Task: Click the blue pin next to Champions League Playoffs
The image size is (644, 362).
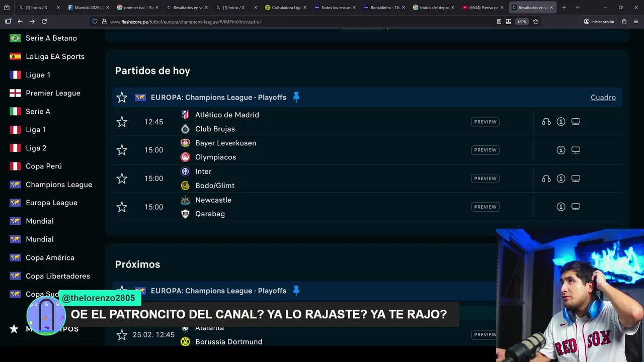Action: click(296, 97)
